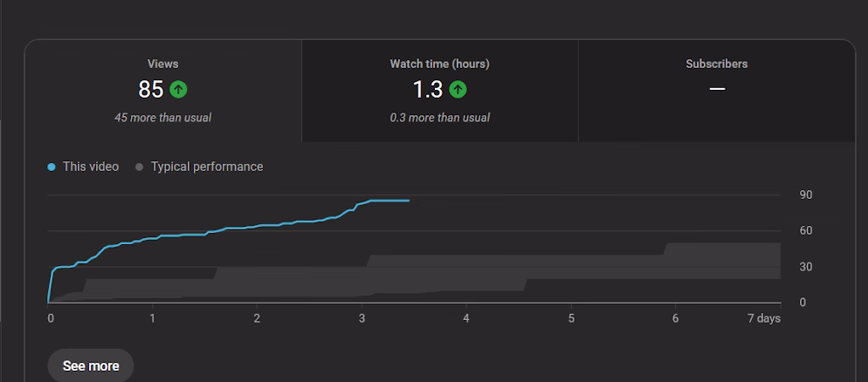Click the 45 more than usual text
The width and height of the screenshot is (868, 382).
tap(162, 118)
